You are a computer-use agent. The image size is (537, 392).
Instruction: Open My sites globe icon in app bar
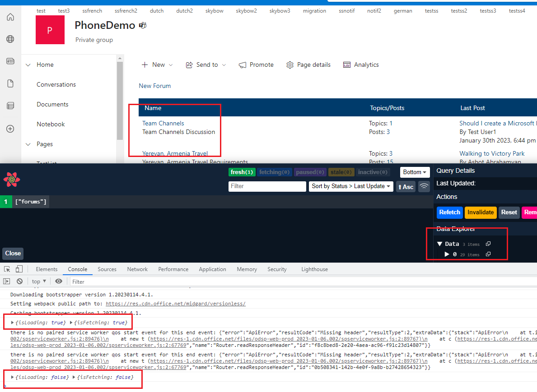pos(10,39)
